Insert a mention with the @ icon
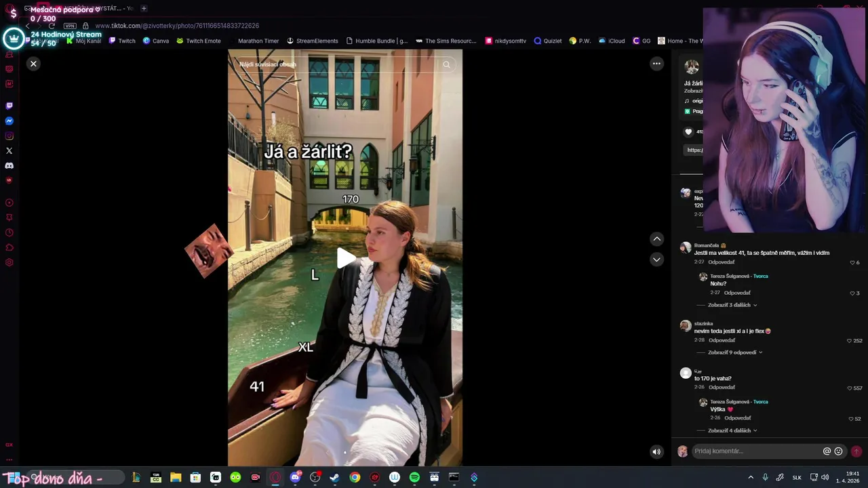The image size is (868, 488). [827, 451]
